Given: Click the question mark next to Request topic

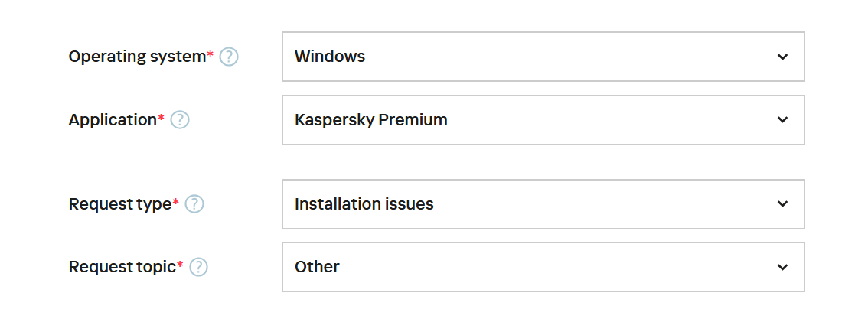Looking at the screenshot, I should point(199,267).
